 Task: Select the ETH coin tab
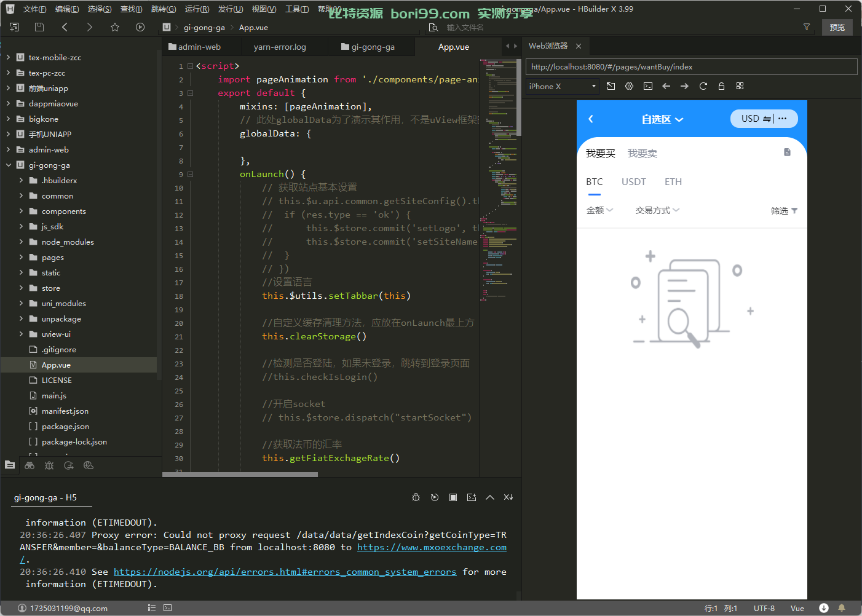[x=673, y=181]
